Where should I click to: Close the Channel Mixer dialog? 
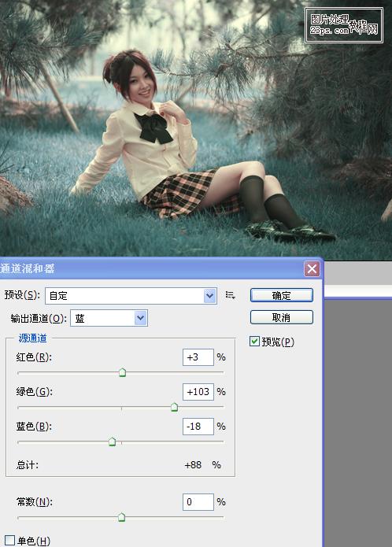(312, 268)
